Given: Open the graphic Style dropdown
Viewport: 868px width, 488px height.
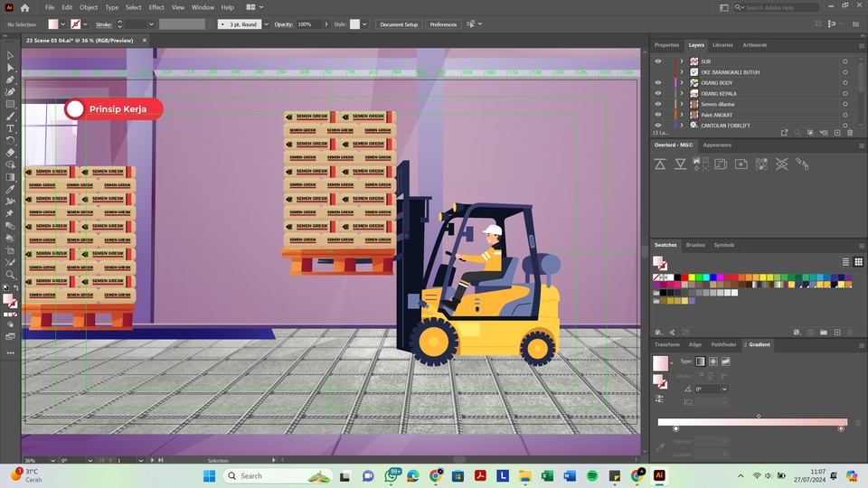Looking at the screenshot, I should coord(364,24).
